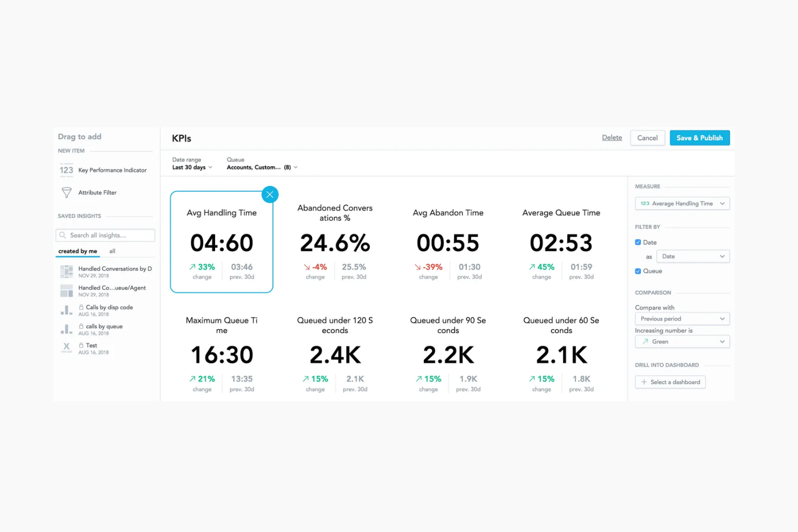Click the bar chart icon for Calls by disp code
The width and height of the screenshot is (798, 532).
(x=66, y=310)
